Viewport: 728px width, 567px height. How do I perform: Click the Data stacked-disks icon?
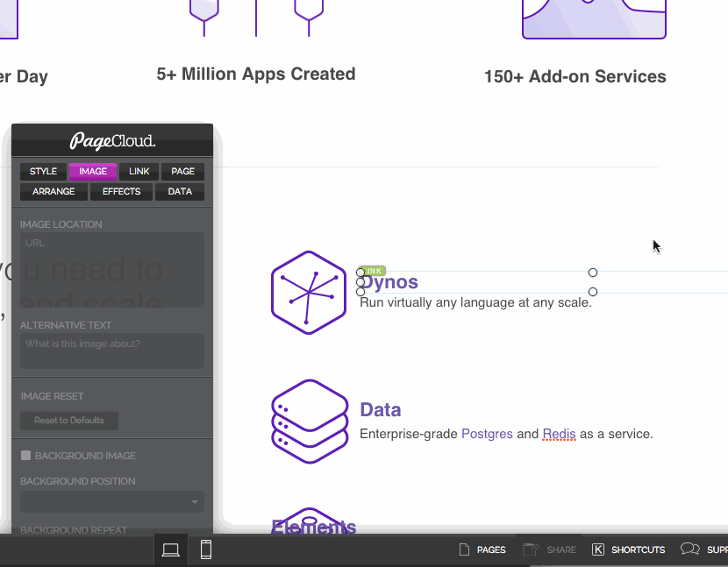click(x=310, y=422)
